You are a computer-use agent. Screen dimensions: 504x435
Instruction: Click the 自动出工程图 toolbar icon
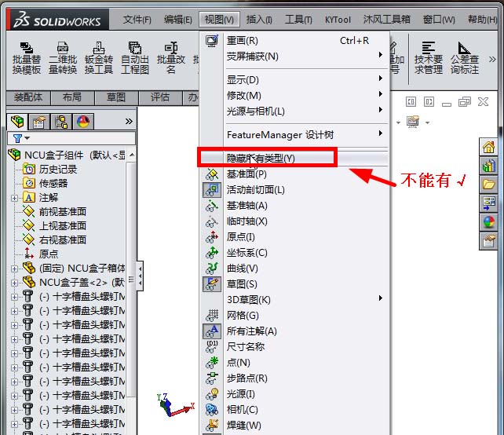click(135, 59)
